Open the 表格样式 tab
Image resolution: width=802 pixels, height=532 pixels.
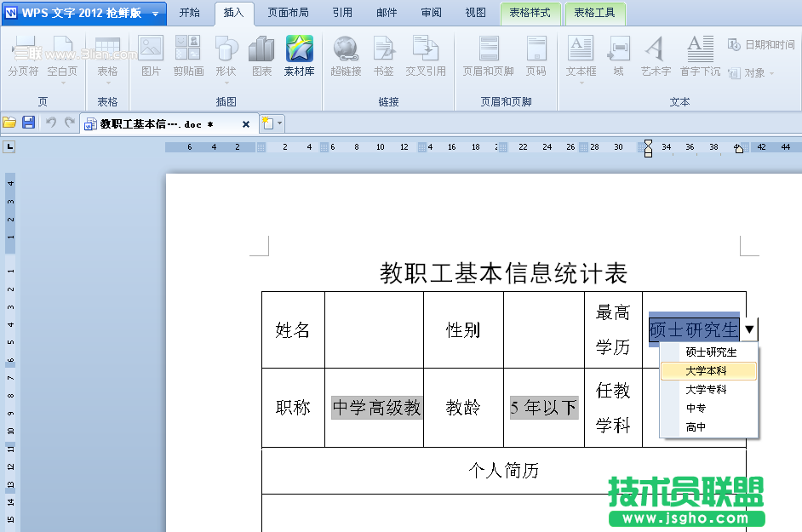pyautogui.click(x=530, y=13)
